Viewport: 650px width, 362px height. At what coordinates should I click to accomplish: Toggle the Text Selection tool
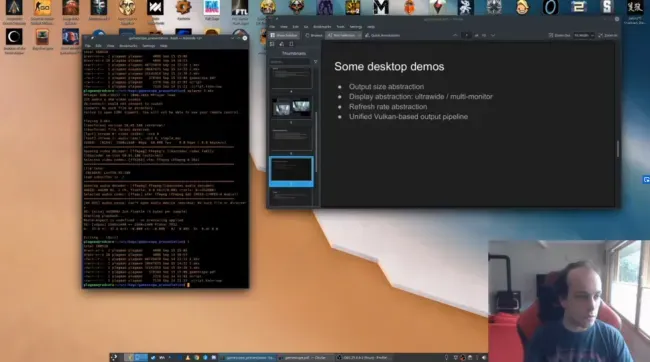pos(341,36)
